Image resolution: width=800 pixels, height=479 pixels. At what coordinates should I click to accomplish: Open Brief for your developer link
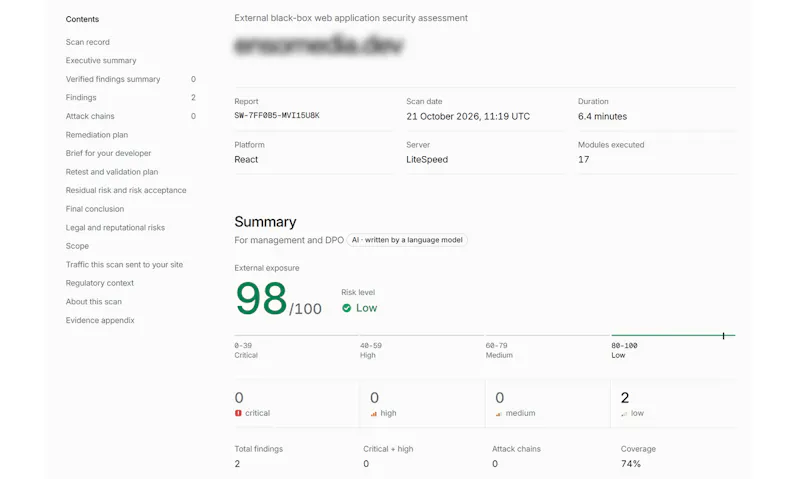coord(108,153)
